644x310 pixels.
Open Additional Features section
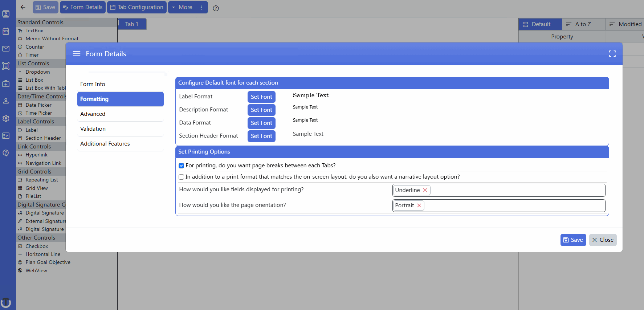point(120,144)
